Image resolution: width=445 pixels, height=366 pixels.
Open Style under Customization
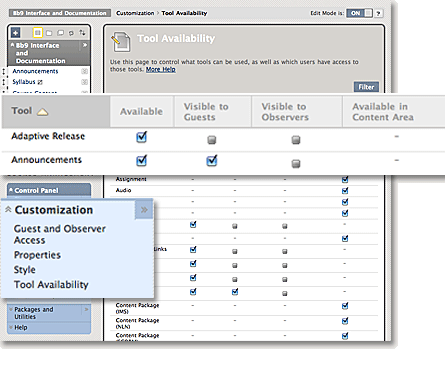click(x=25, y=270)
